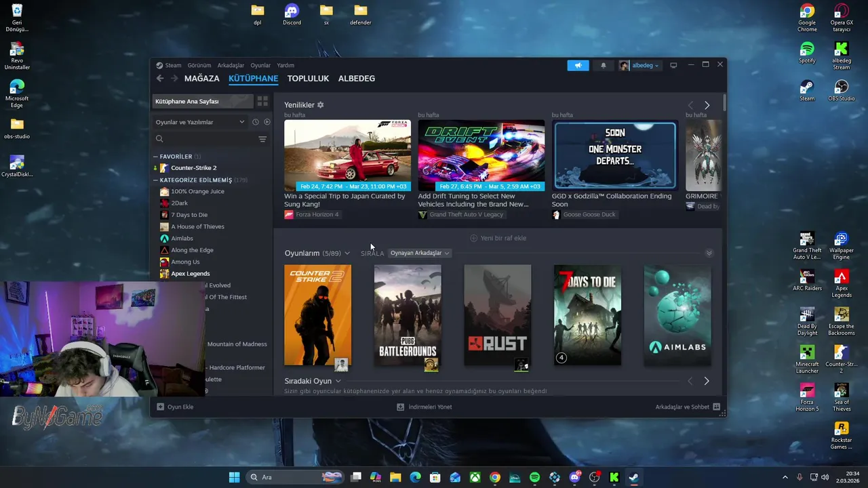Open the Discord desktop shortcut
The height and width of the screenshot is (488, 868).
[x=292, y=14]
